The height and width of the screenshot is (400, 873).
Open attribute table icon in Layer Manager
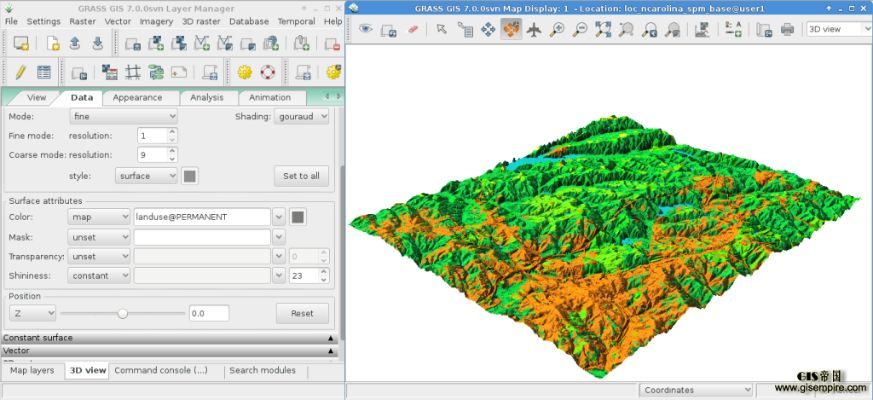tap(44, 72)
